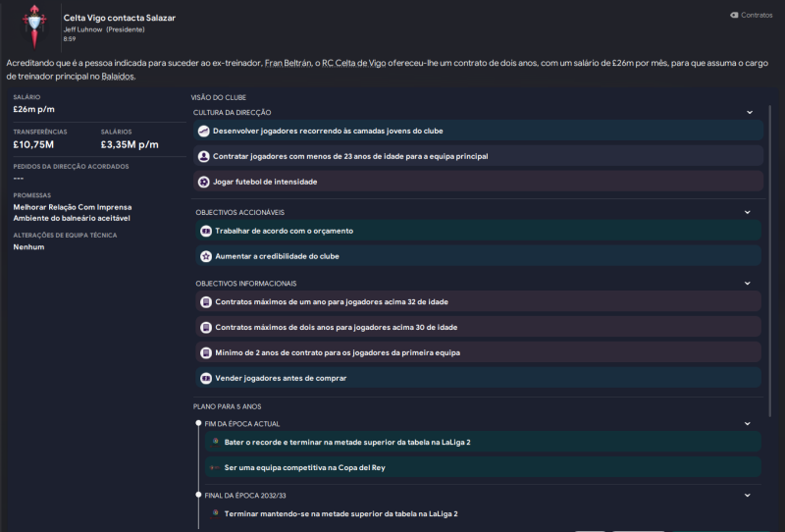The width and height of the screenshot is (785, 532).
Task: Open the RC Celta de Vigo link
Action: click(x=353, y=63)
